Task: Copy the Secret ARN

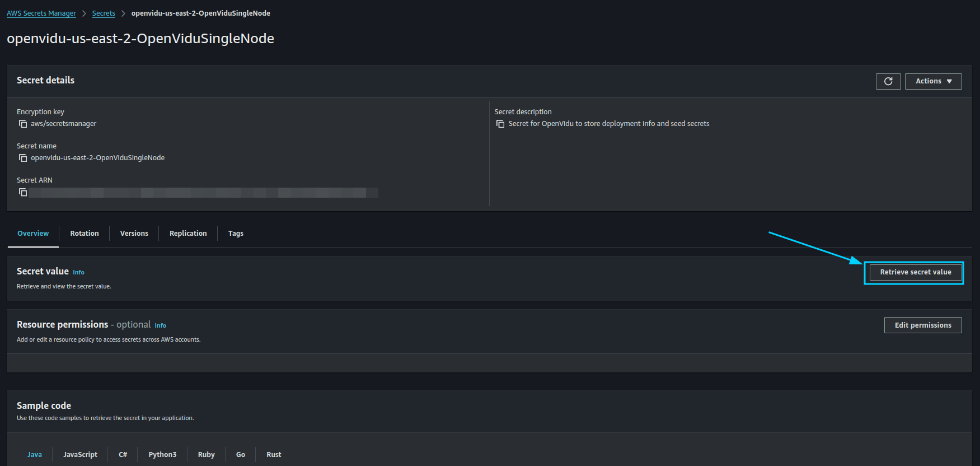Action: point(23,193)
